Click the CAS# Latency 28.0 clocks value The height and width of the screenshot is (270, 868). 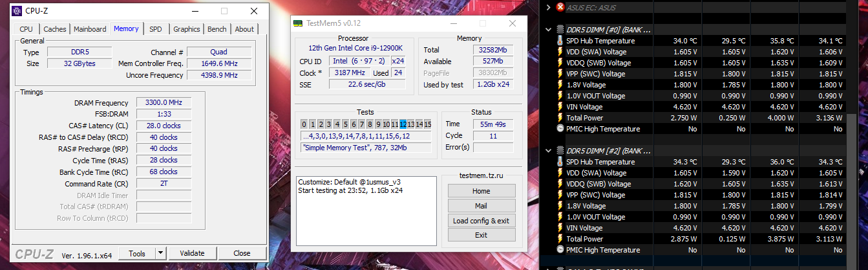164,126
